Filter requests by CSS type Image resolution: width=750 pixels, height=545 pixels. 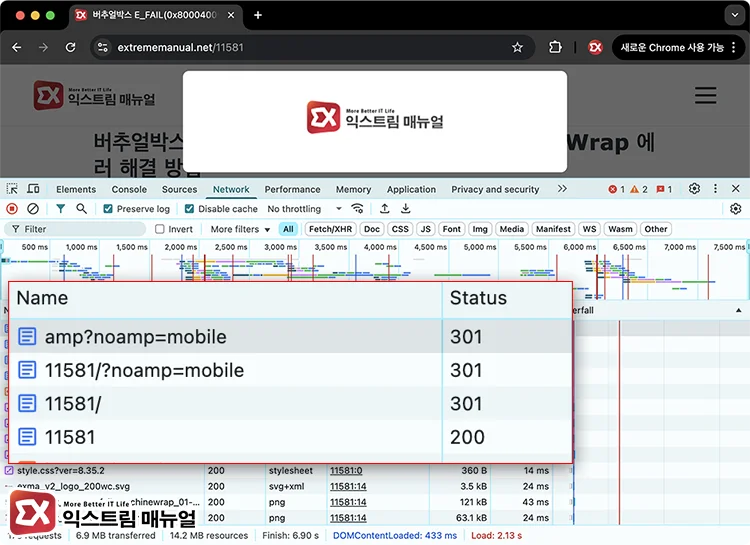pos(400,229)
